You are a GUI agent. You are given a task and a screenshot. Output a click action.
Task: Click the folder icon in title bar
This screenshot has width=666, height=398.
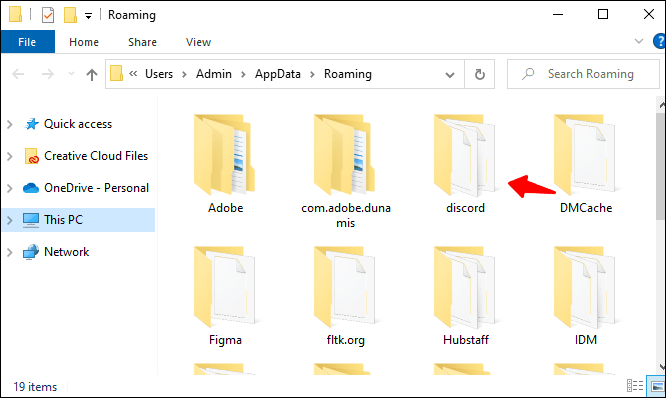(15, 14)
